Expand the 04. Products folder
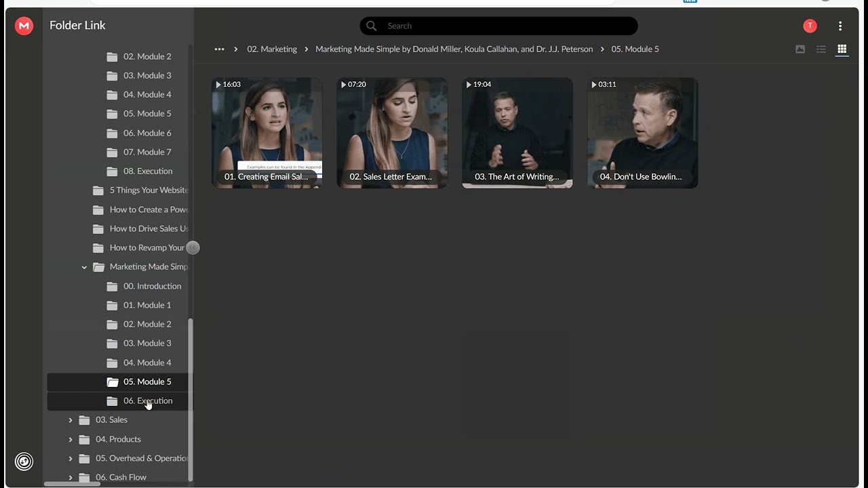Viewport: 868px width, 488px height. [71, 439]
